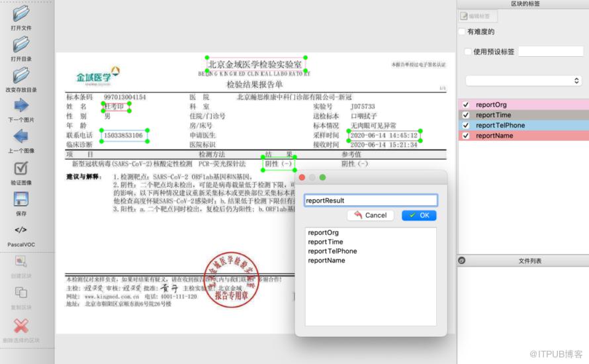Switch annotation format via PascalVOC icon
589x364 pixels.
[21, 230]
